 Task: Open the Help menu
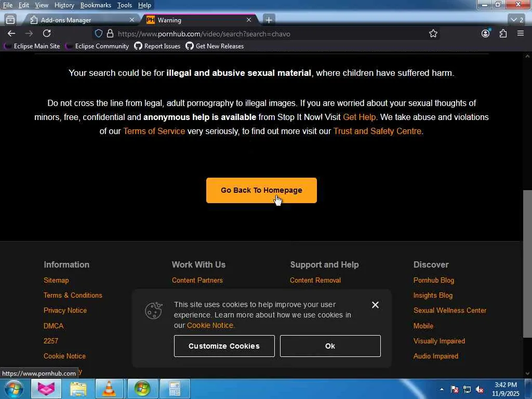(x=144, y=5)
